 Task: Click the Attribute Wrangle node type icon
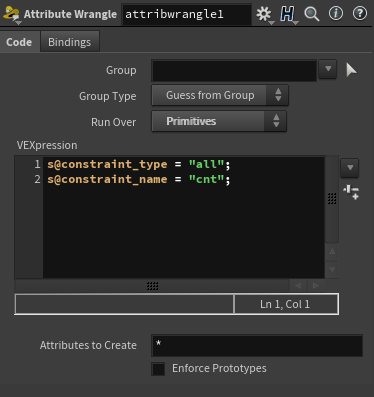point(12,14)
